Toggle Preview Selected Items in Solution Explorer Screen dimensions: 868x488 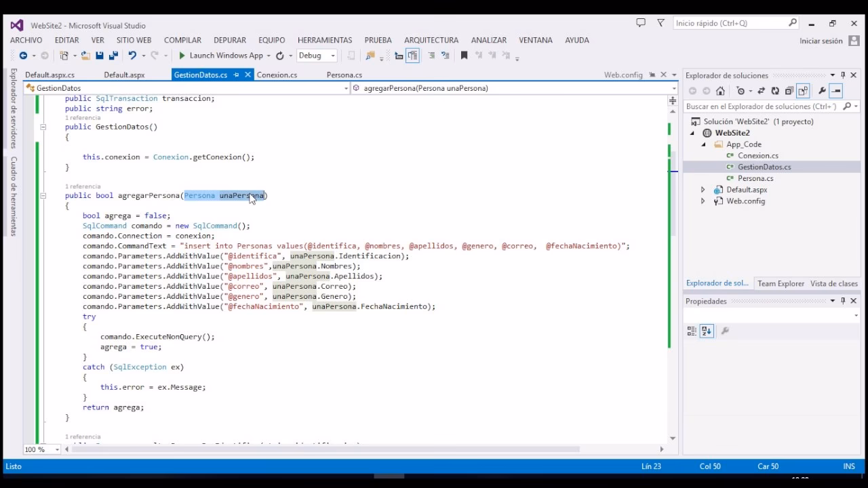click(836, 91)
